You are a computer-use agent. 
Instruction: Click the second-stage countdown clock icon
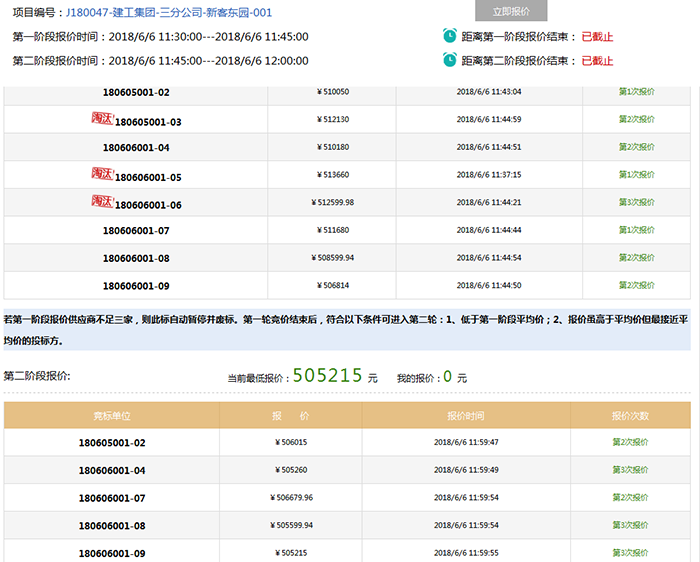[x=450, y=60]
